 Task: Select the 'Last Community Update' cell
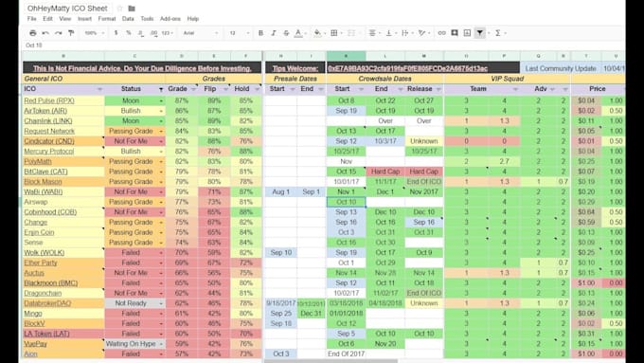click(561, 68)
